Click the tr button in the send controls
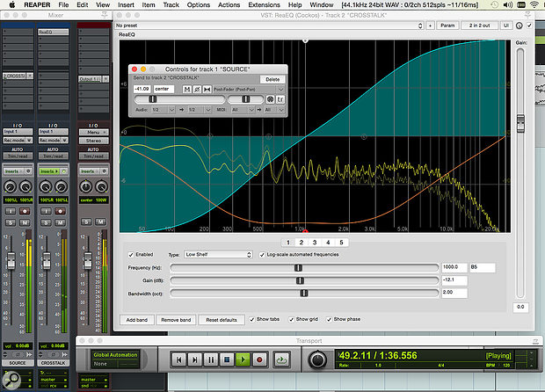The width and height of the screenshot is (545, 392). point(280,99)
